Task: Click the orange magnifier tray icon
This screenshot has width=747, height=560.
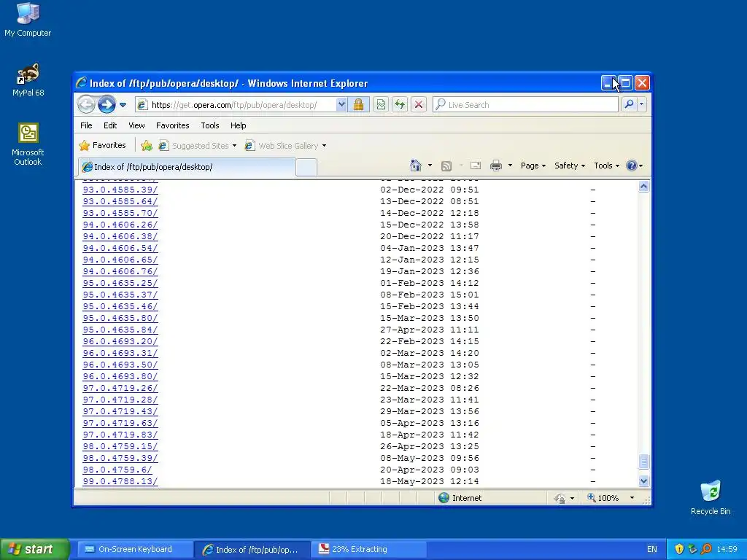Action: (x=706, y=549)
